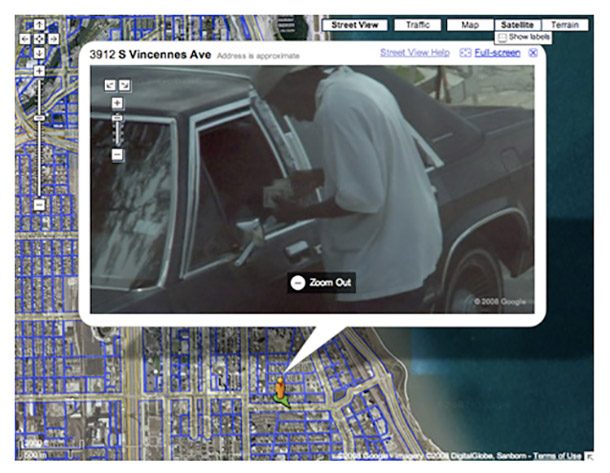This screenshot has height=473, width=610.
Task: Toggle the Show labels checkbox
Action: 502,37
